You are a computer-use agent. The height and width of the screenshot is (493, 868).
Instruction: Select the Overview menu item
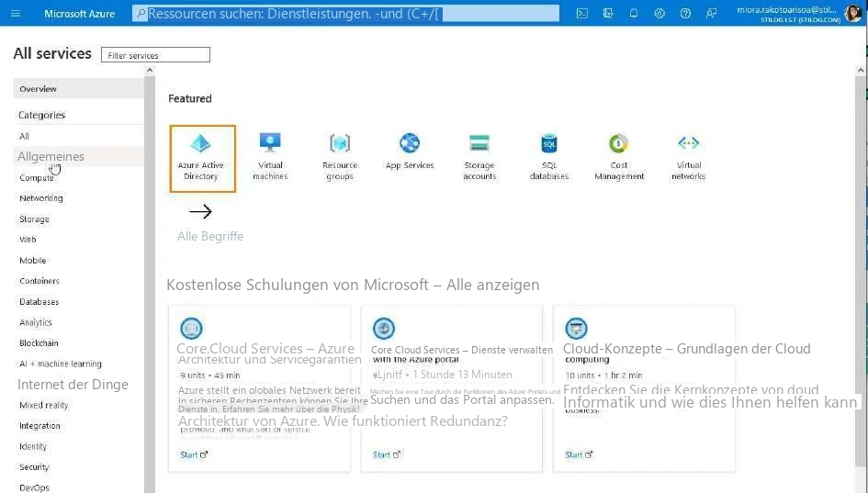[78, 88]
